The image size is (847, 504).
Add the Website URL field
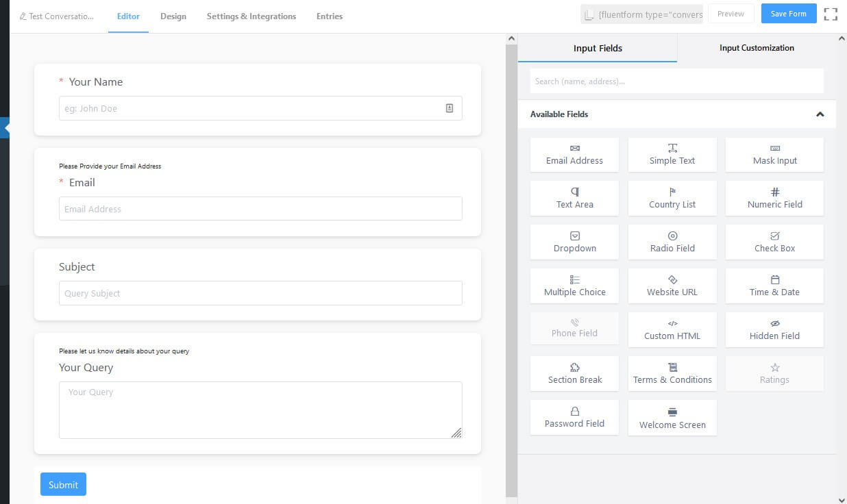[672, 286]
